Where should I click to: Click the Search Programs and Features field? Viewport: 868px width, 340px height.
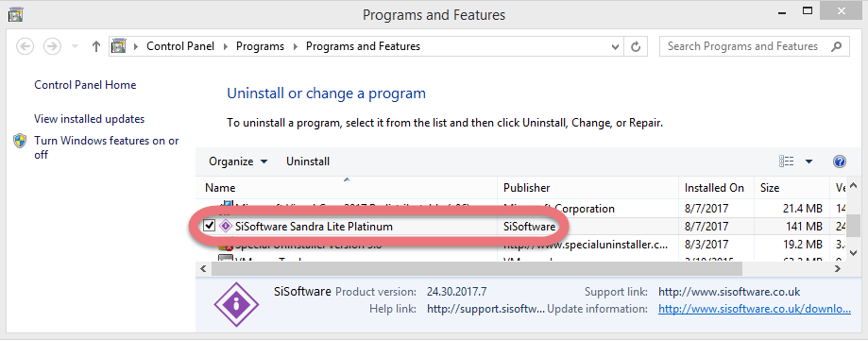pyautogui.click(x=743, y=46)
